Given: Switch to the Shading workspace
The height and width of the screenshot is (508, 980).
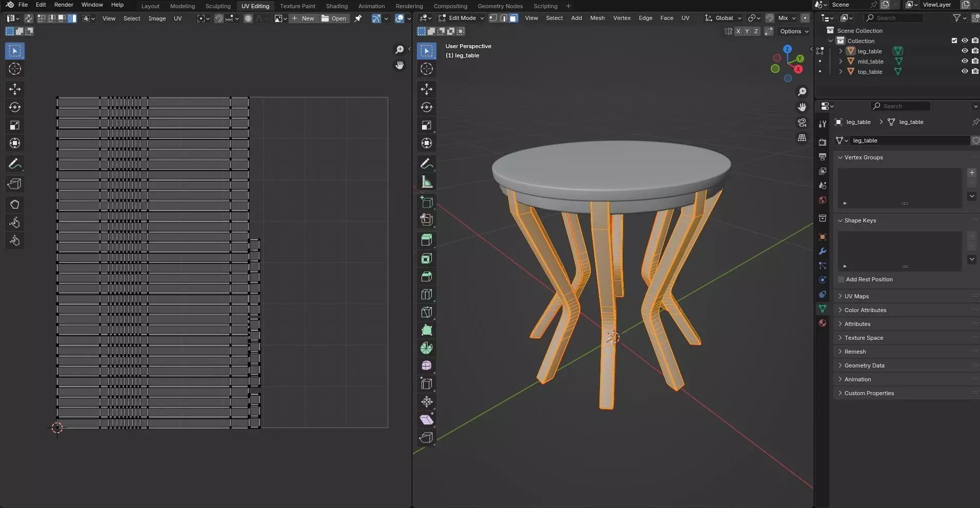Looking at the screenshot, I should point(336,6).
